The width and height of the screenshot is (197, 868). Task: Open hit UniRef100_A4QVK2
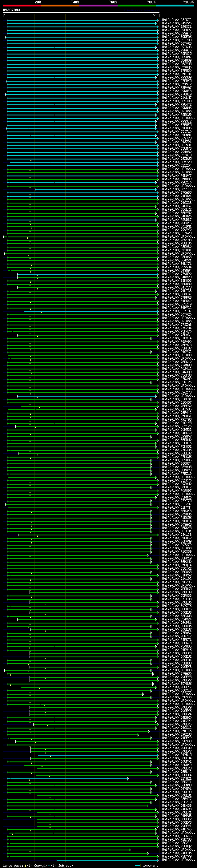(x=177, y=352)
